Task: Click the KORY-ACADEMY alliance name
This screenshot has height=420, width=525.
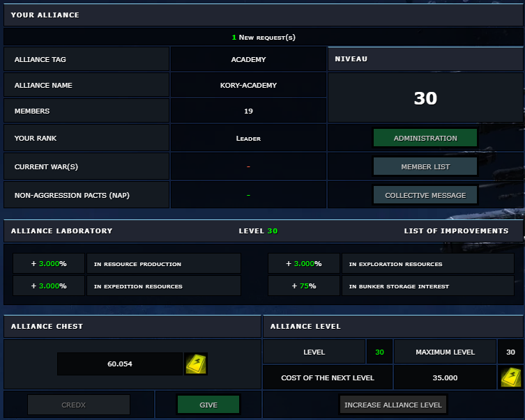Action: tap(248, 85)
